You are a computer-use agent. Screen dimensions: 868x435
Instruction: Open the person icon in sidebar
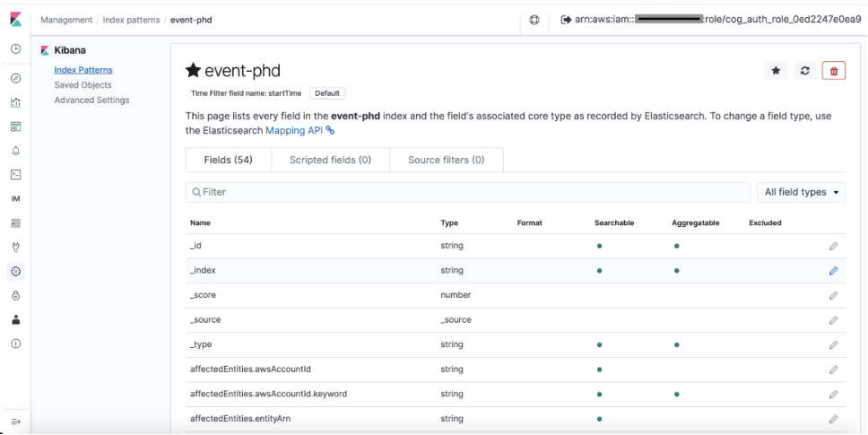click(x=15, y=319)
